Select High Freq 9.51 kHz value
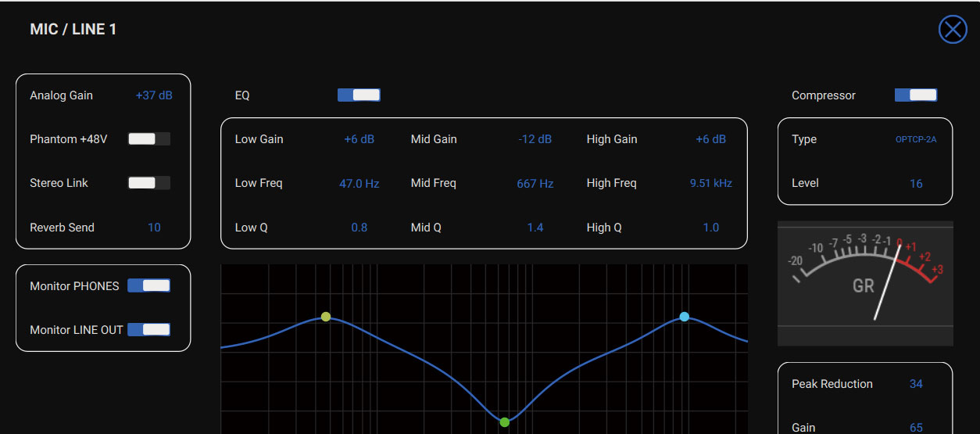Screen dimensions: 980x434 (710, 184)
